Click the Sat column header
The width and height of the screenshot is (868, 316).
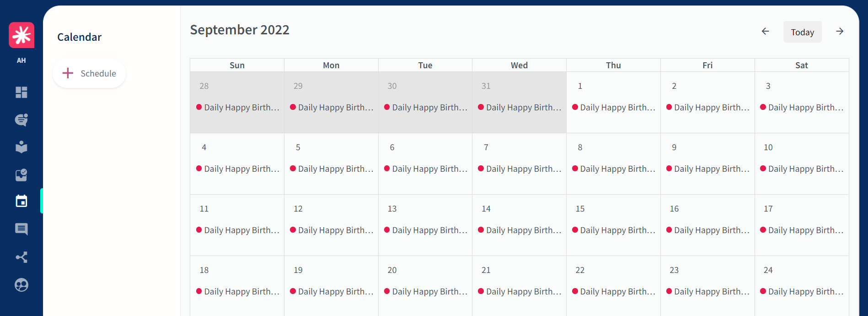click(802, 65)
